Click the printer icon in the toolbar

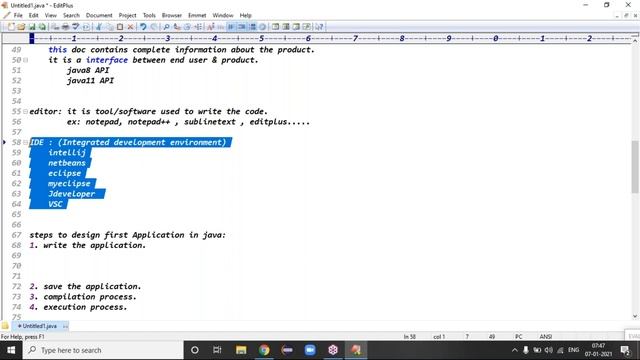65,27
